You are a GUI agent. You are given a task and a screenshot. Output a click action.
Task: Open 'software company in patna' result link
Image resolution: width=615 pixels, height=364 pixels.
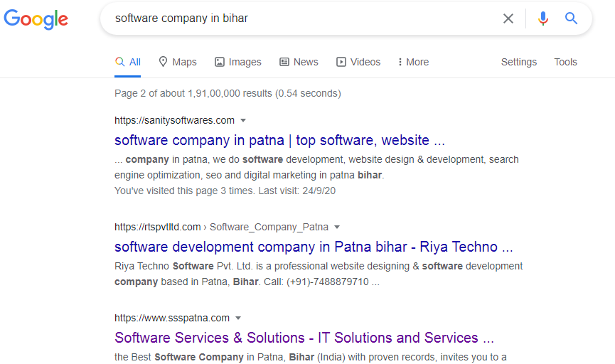pos(279,140)
